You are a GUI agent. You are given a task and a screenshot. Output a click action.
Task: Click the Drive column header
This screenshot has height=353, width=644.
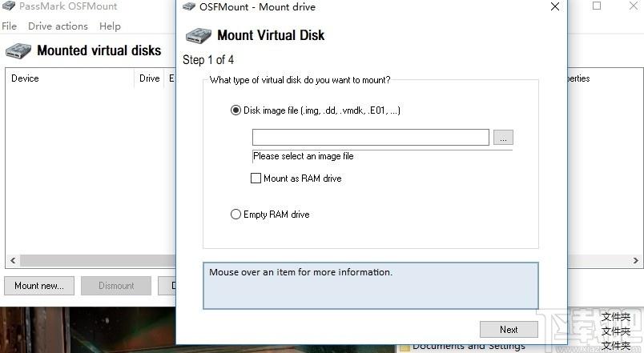point(150,78)
